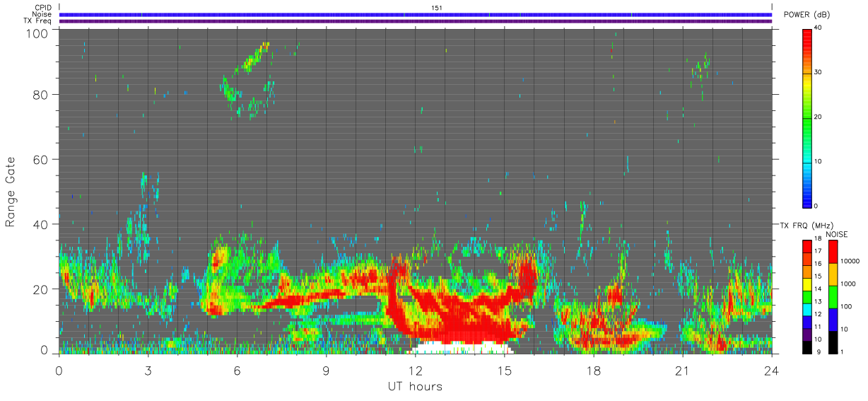Select the blue Noise strip above the plot
The height and width of the screenshot is (401, 868).
tap(416, 14)
